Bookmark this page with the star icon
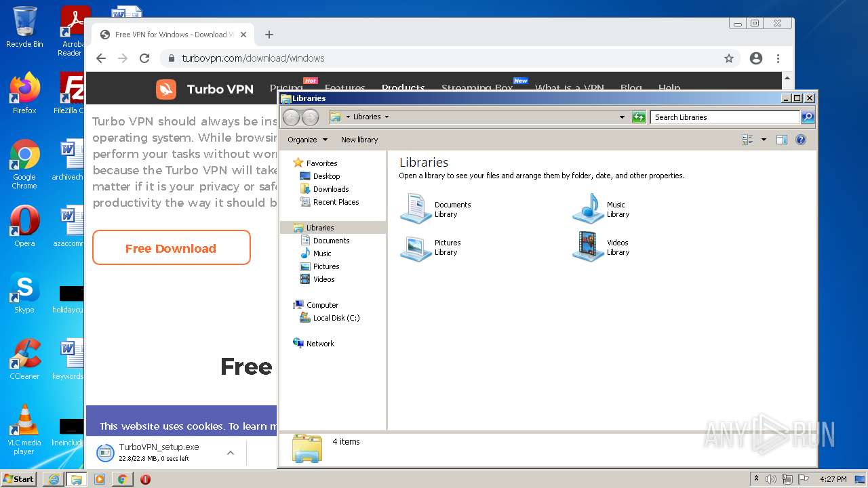 tap(729, 58)
